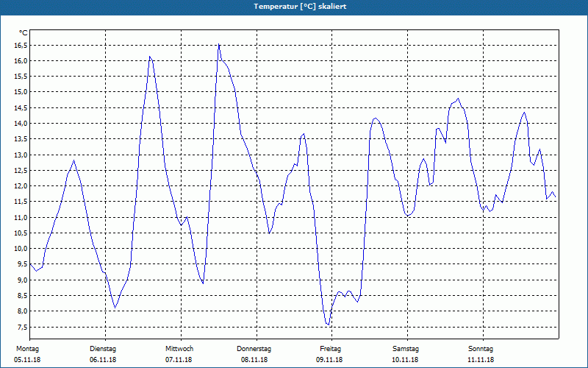
Task: Click the 10.11.18 date label
Action: tap(405, 360)
